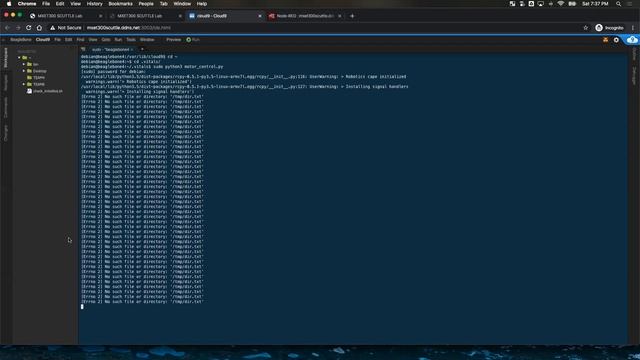Select the Desktop folder row
The width and height of the screenshot is (640, 360).
pyautogui.click(x=45, y=71)
